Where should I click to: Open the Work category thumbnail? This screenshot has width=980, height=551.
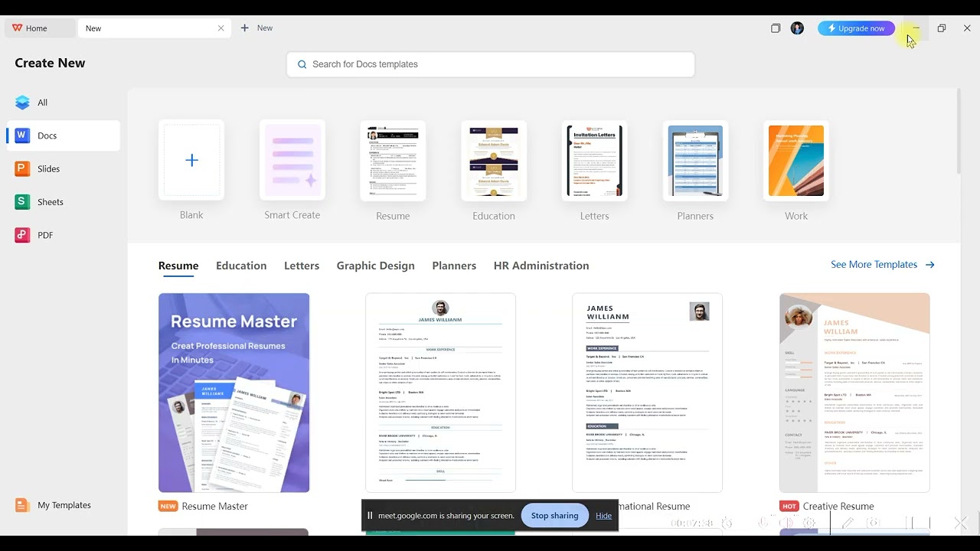(x=796, y=161)
